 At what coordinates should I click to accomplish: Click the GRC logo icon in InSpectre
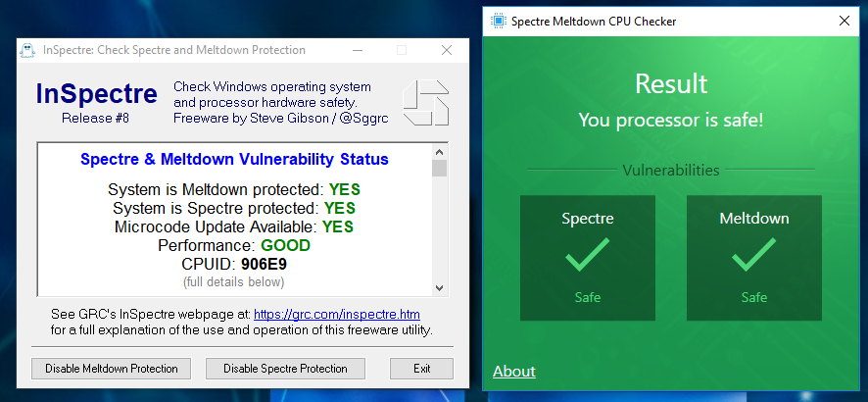[x=425, y=103]
